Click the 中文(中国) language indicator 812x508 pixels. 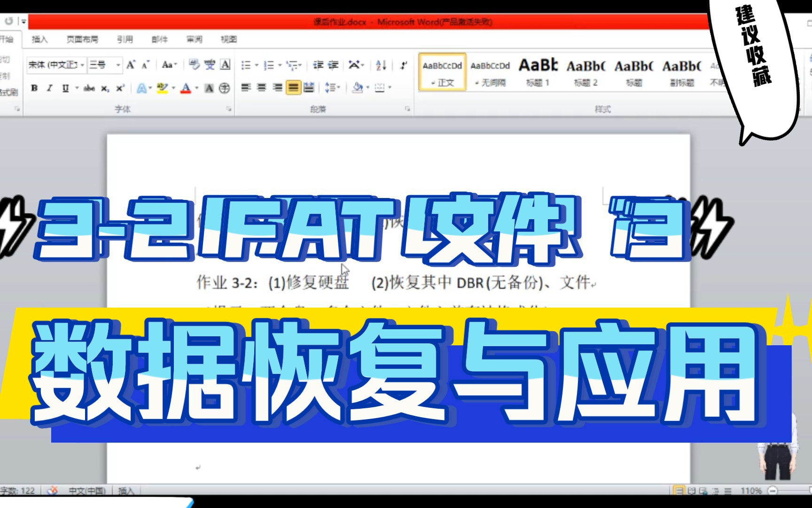[x=87, y=491]
